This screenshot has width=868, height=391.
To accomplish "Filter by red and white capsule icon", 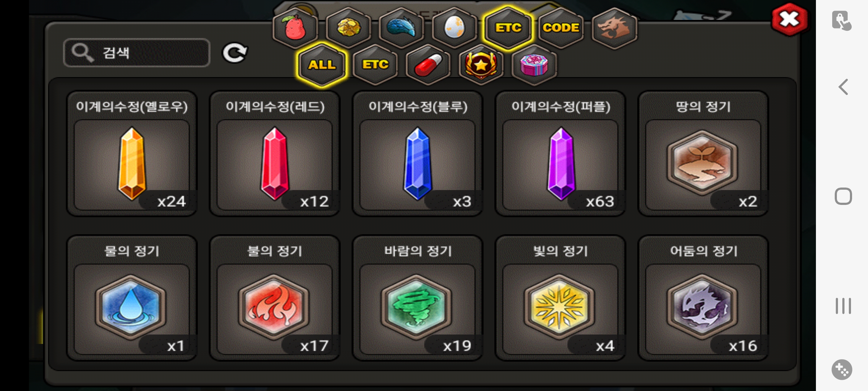I will (x=428, y=64).
